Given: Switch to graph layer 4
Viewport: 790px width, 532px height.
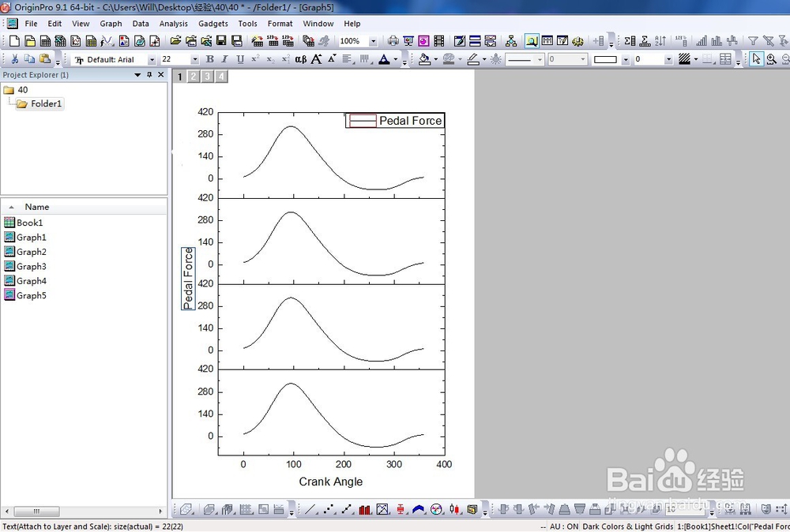Looking at the screenshot, I should tap(221, 76).
